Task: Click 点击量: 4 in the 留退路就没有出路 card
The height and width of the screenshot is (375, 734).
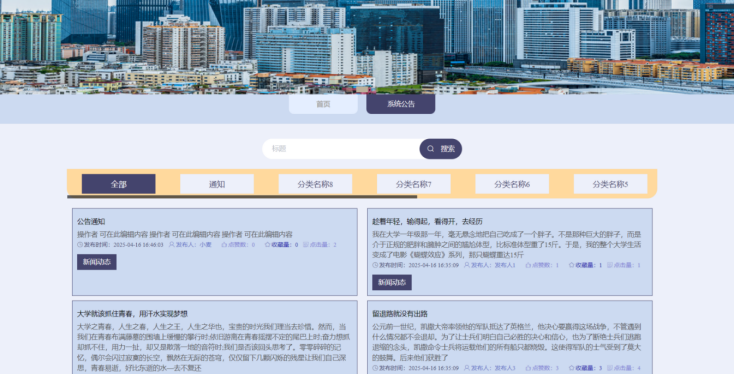Action: pos(627,368)
